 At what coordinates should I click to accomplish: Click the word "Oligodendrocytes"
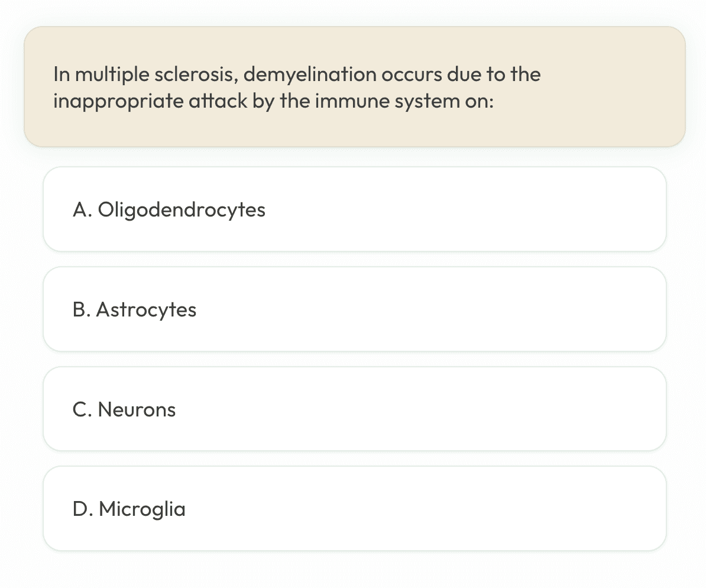pyautogui.click(x=182, y=210)
